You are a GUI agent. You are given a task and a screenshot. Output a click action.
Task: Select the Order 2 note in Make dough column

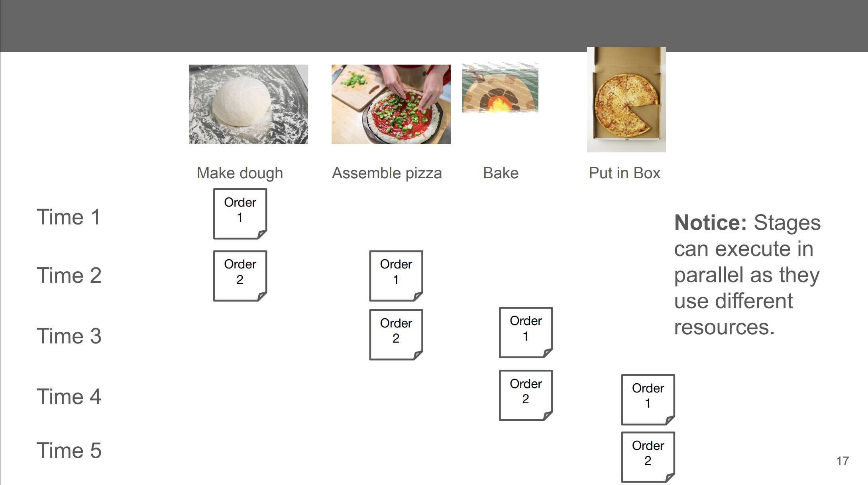(x=240, y=276)
